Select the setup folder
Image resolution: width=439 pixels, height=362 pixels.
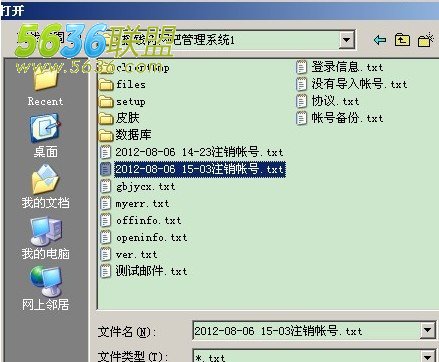pyautogui.click(x=122, y=101)
